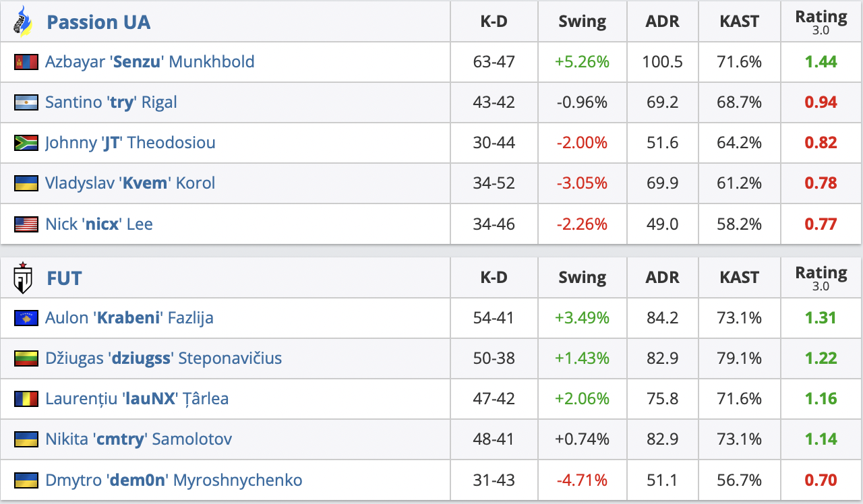Click the US flag beside nicx
Screen dimensions: 863x504
point(25,224)
